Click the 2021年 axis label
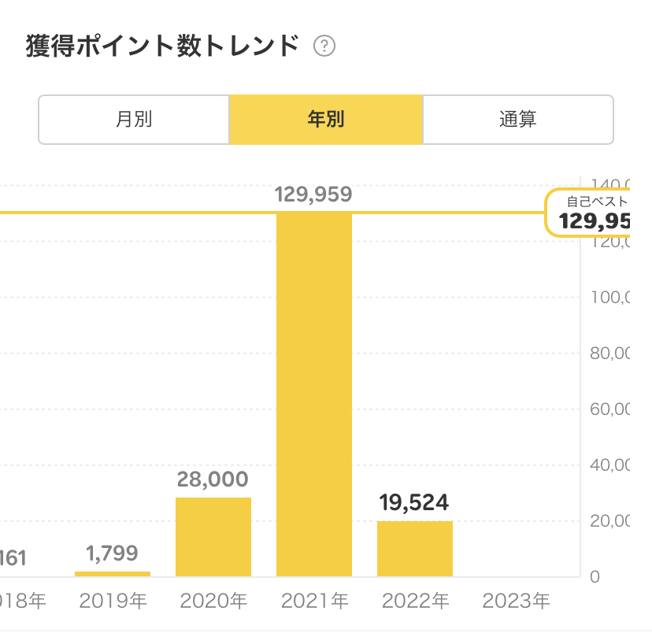Image resolution: width=652 pixels, height=644 pixels. click(314, 601)
